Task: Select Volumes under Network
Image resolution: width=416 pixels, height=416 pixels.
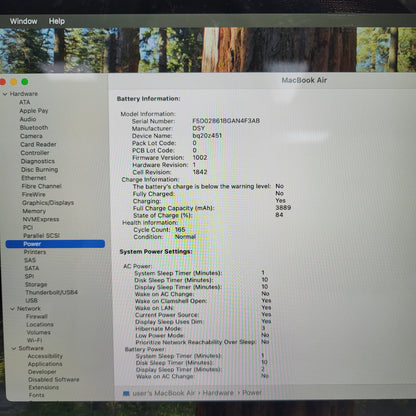Action: [x=39, y=332]
